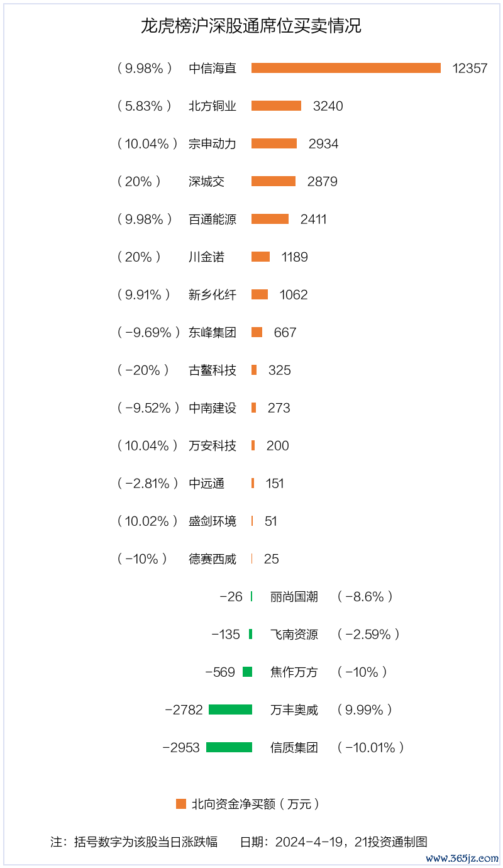Viewport: 503px width, 868px height.
Task: Open the www.365jz.com watermark link
Action: coord(462,858)
